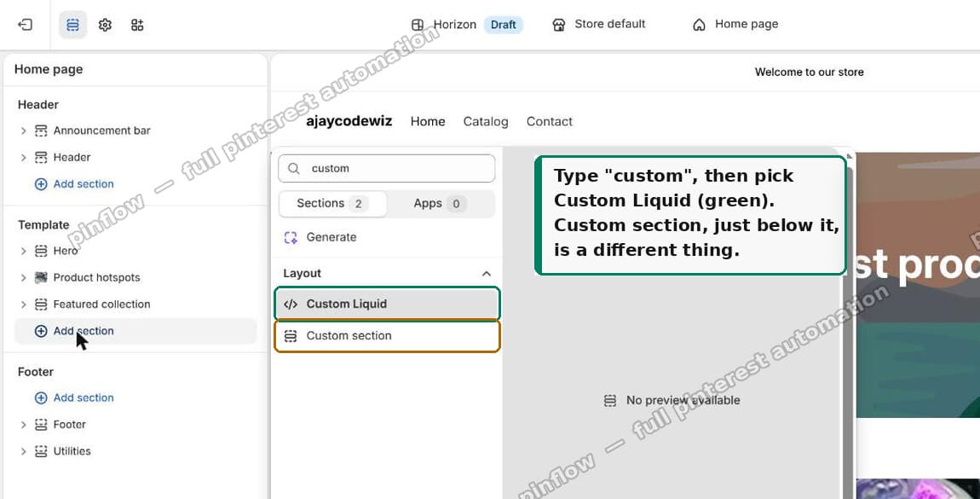Select the Sections panel icon
Screen dimensions: 980x499
(x=73, y=25)
